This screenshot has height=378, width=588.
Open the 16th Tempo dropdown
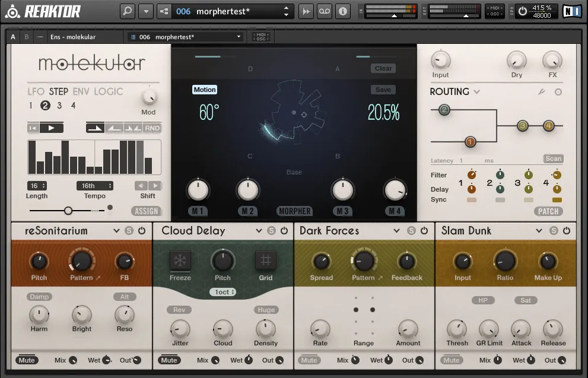[95, 186]
